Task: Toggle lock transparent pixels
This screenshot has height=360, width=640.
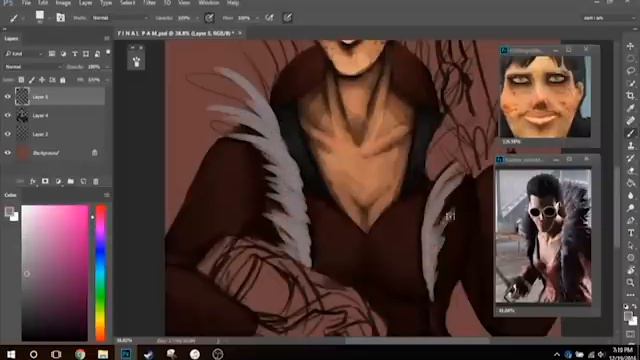Action: 21,80
